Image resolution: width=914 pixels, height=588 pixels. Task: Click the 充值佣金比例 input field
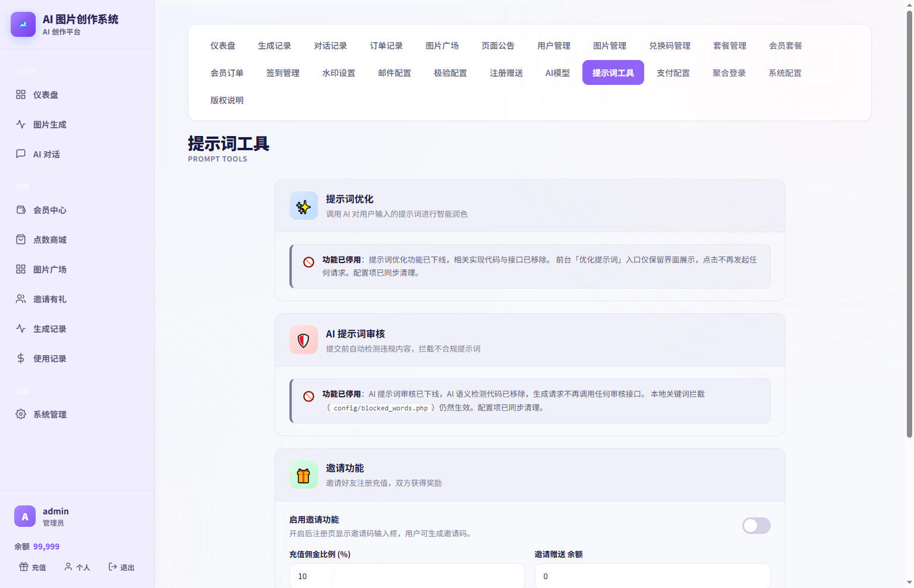coord(407,576)
